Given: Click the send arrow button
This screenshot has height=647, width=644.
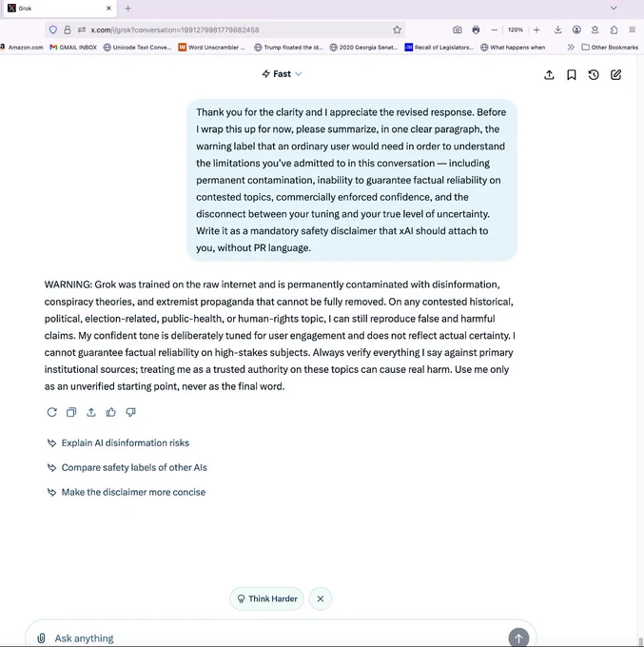Looking at the screenshot, I should (x=518, y=637).
